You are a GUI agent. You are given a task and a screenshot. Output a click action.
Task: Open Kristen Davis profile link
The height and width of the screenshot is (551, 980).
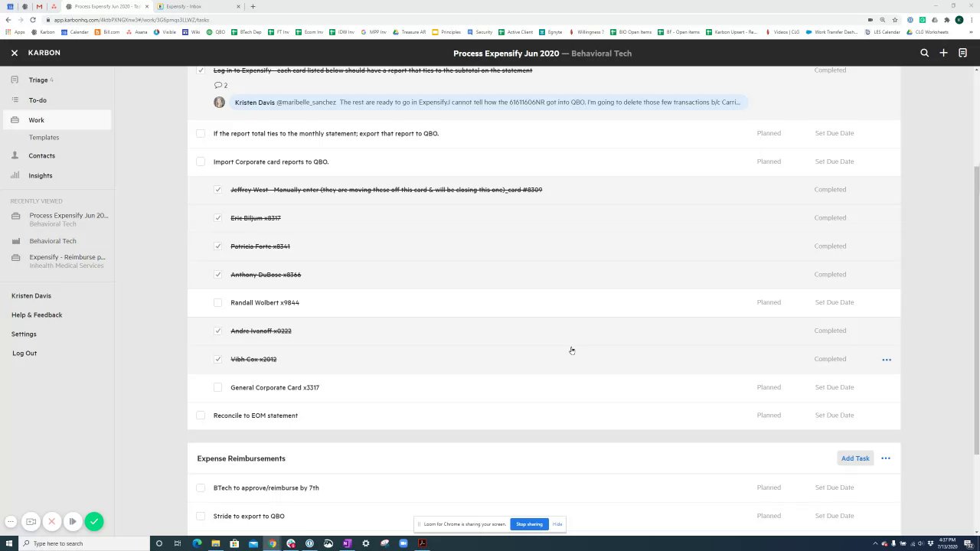[x=31, y=295]
